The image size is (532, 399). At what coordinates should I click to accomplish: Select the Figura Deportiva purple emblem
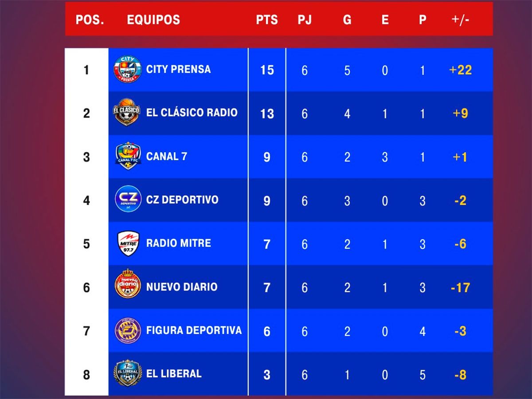[x=128, y=331]
